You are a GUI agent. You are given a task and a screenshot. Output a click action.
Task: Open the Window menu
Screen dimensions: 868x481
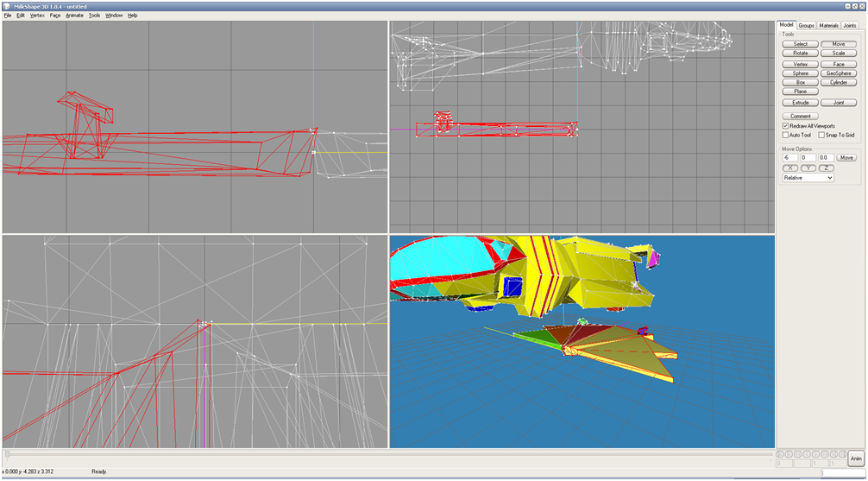(x=114, y=16)
